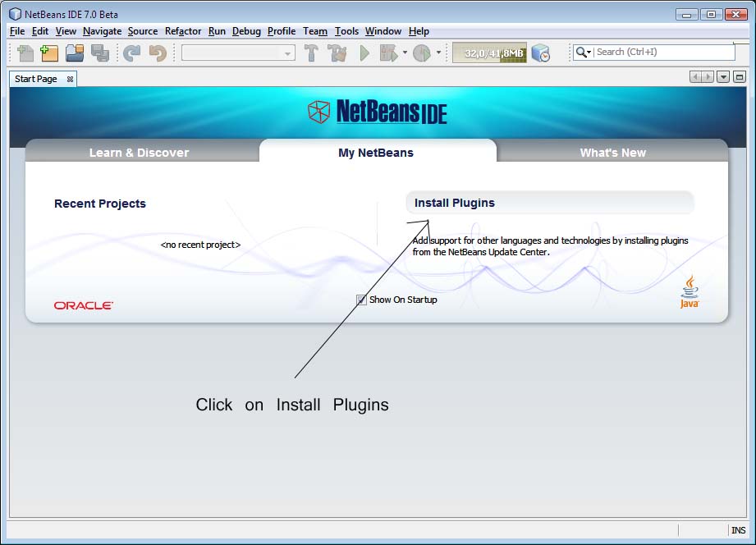
Task: Expand the Debug Project dropdown arrow
Action: pyautogui.click(x=405, y=53)
